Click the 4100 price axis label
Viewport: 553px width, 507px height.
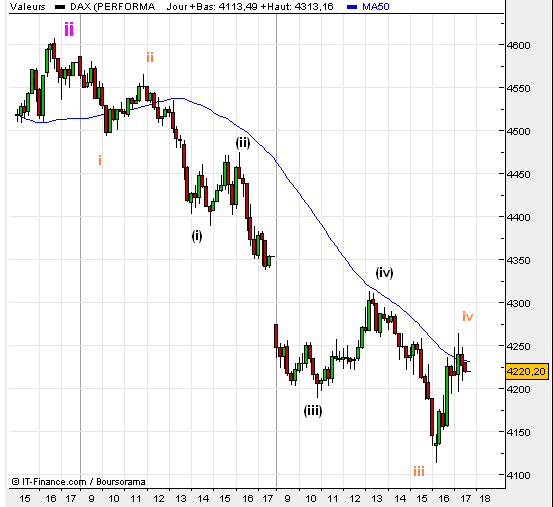tap(518, 476)
